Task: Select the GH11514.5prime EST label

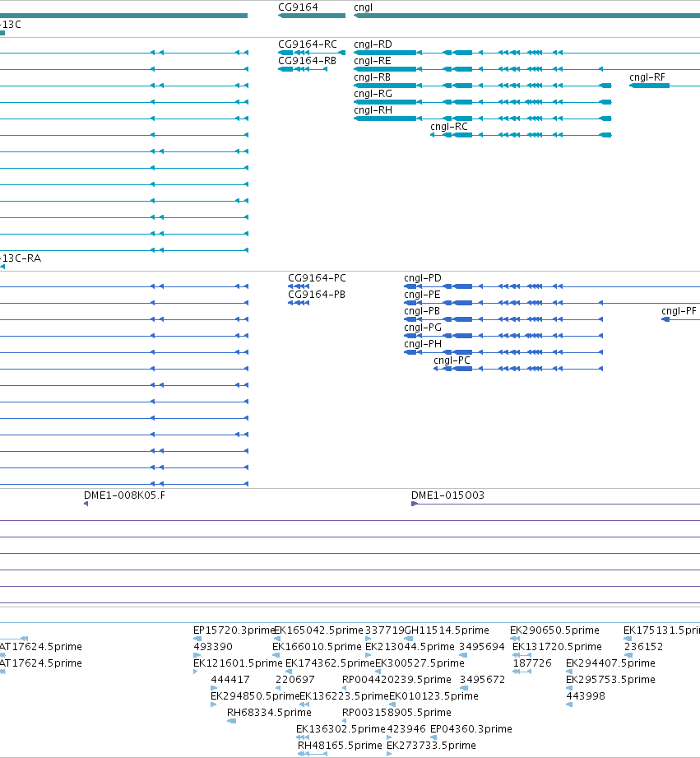Action: 447,630
